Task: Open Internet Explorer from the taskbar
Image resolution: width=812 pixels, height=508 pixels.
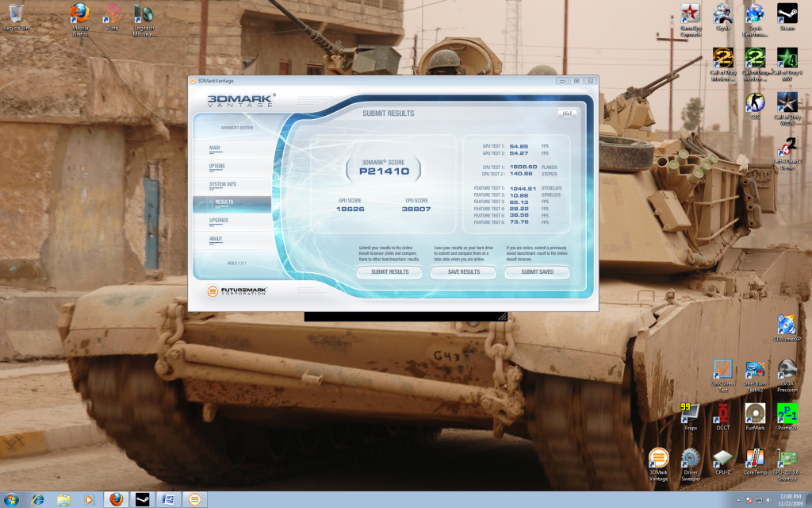Action: 38,500
